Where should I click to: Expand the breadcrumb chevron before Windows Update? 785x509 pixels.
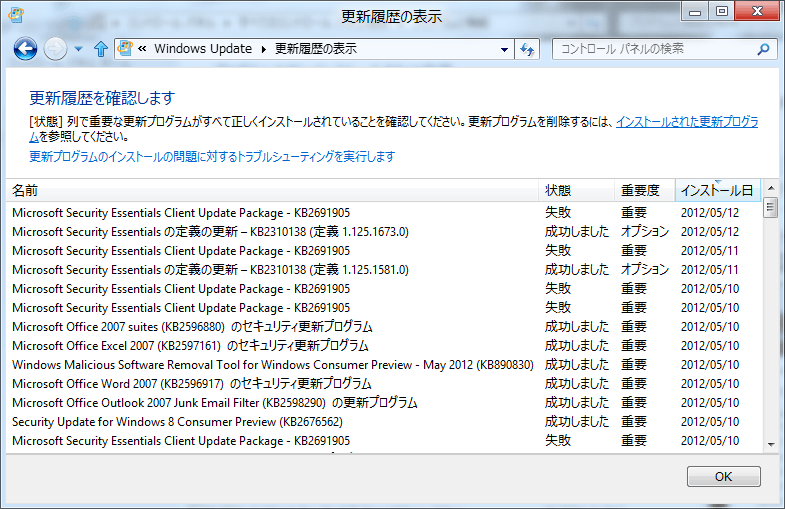pyautogui.click(x=144, y=49)
